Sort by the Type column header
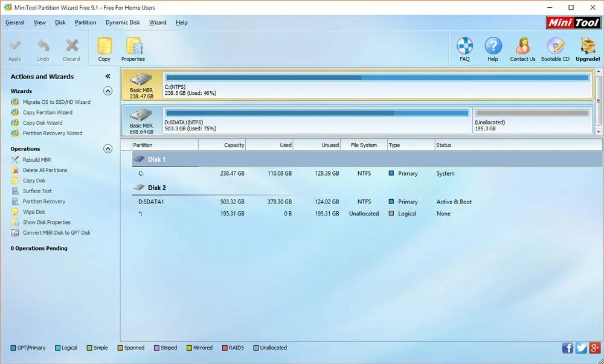Screen dimensions: 604x364 pyautogui.click(x=411, y=145)
